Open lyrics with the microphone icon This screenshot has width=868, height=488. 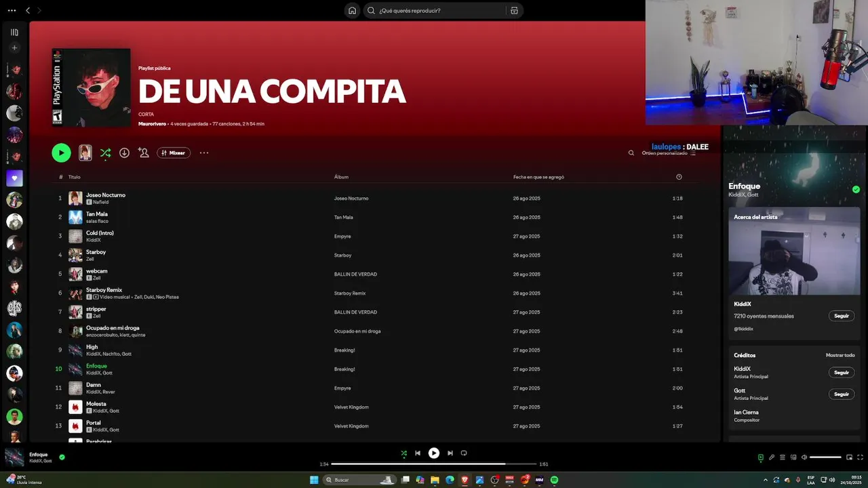tap(771, 457)
